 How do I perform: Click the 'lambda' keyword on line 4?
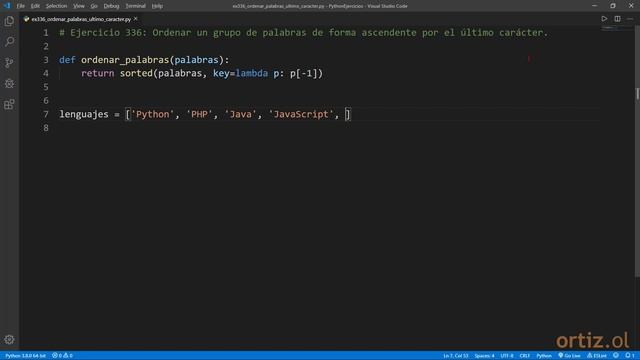[x=251, y=73]
